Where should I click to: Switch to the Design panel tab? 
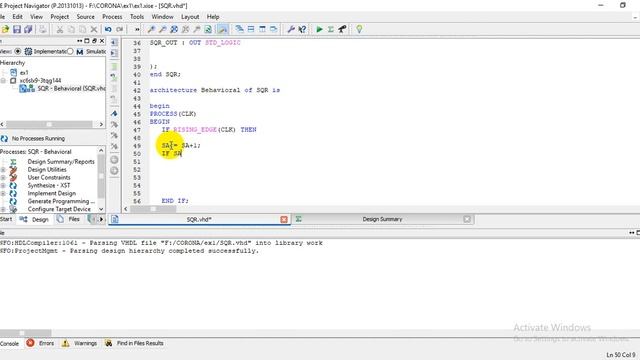[x=35, y=220]
